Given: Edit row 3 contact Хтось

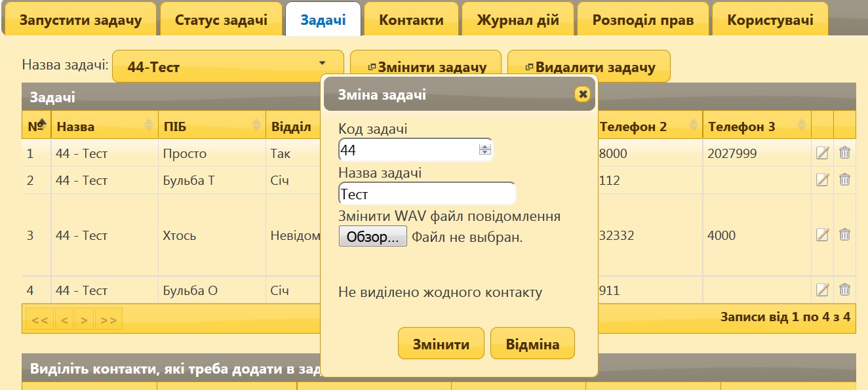Looking at the screenshot, I should (822, 235).
